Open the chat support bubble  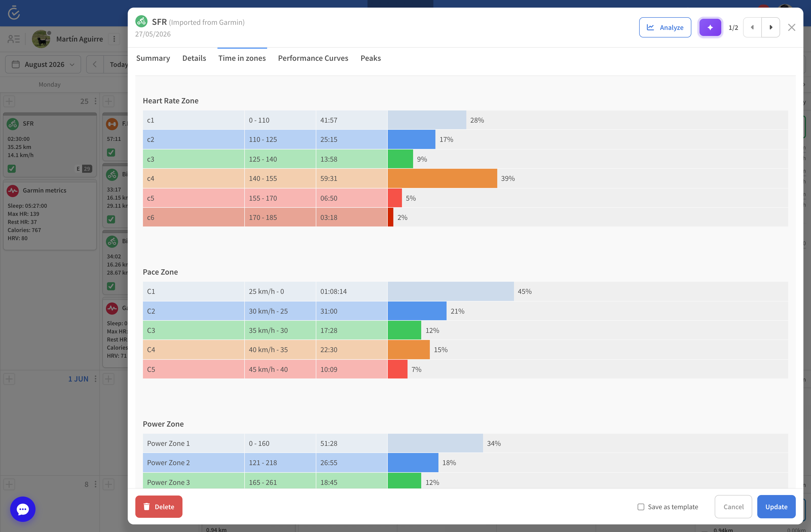click(x=23, y=509)
